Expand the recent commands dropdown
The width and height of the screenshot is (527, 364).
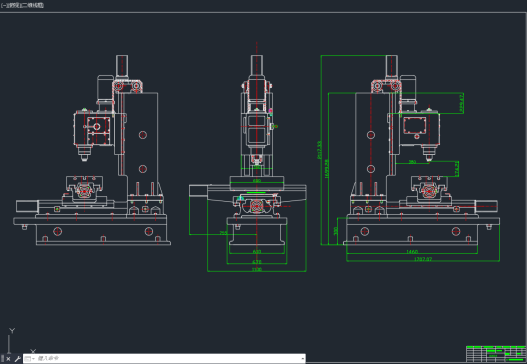(x=30, y=359)
